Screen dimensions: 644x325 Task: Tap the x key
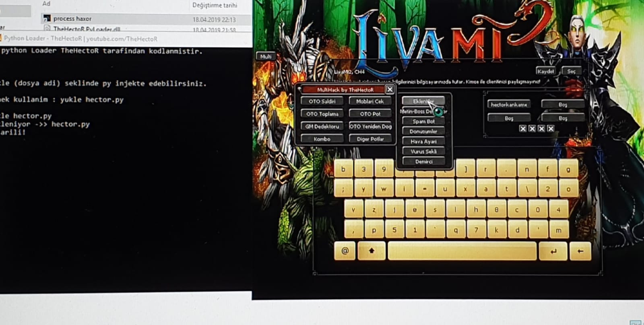[466, 189]
